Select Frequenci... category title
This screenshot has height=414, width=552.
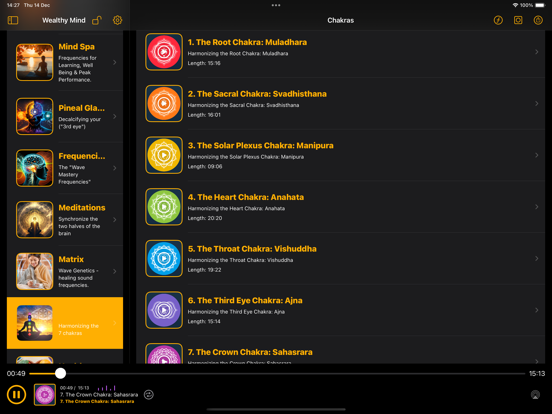click(82, 156)
